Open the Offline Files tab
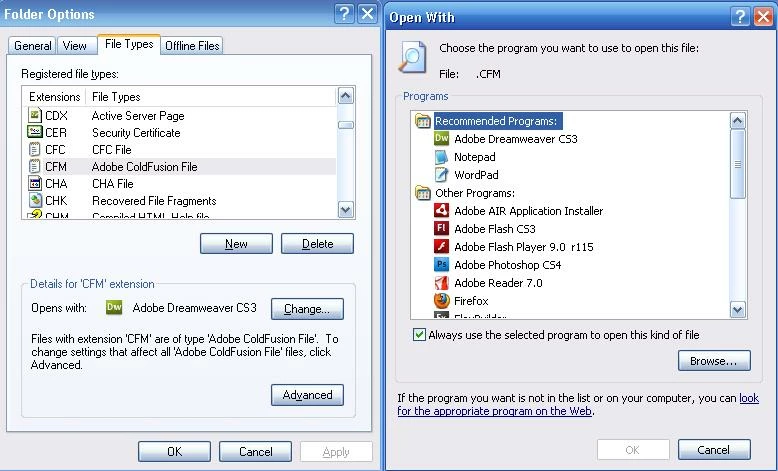 pos(192,46)
